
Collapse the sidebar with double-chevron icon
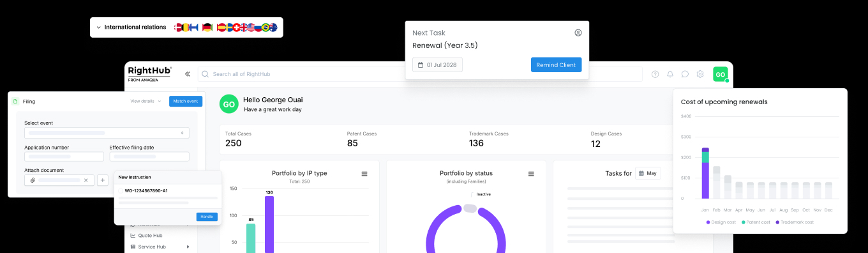point(188,74)
